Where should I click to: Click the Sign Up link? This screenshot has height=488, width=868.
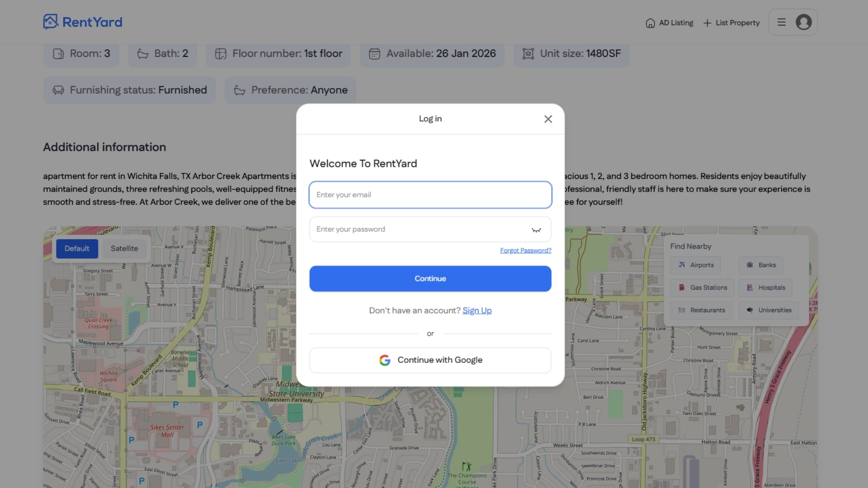pyautogui.click(x=477, y=310)
